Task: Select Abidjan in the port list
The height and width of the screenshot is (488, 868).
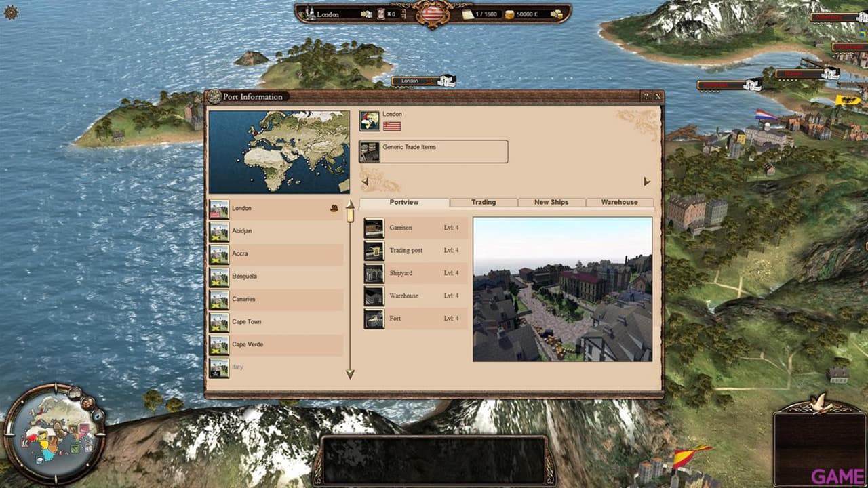Action: coord(276,231)
